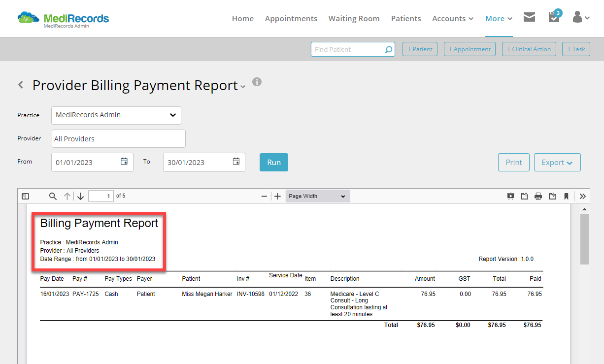
Task: Show report info via the info icon
Action: [x=257, y=82]
